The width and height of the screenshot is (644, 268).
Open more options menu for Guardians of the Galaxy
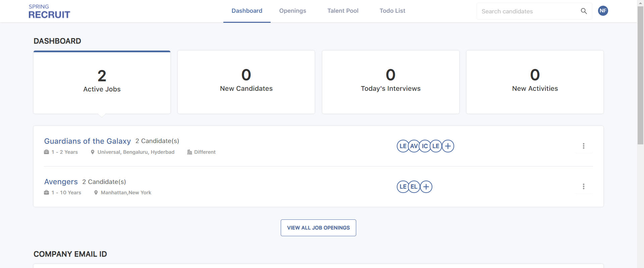[583, 146]
